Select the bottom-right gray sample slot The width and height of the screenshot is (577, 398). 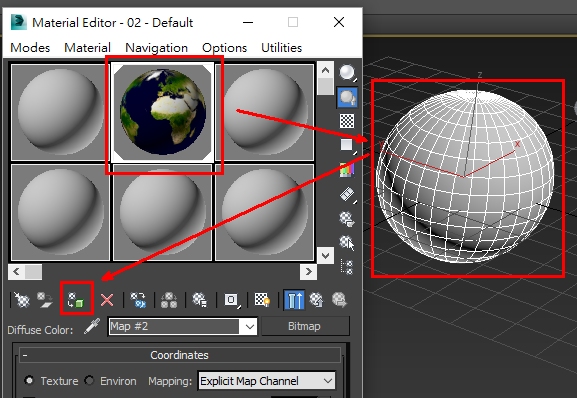[x=265, y=212]
